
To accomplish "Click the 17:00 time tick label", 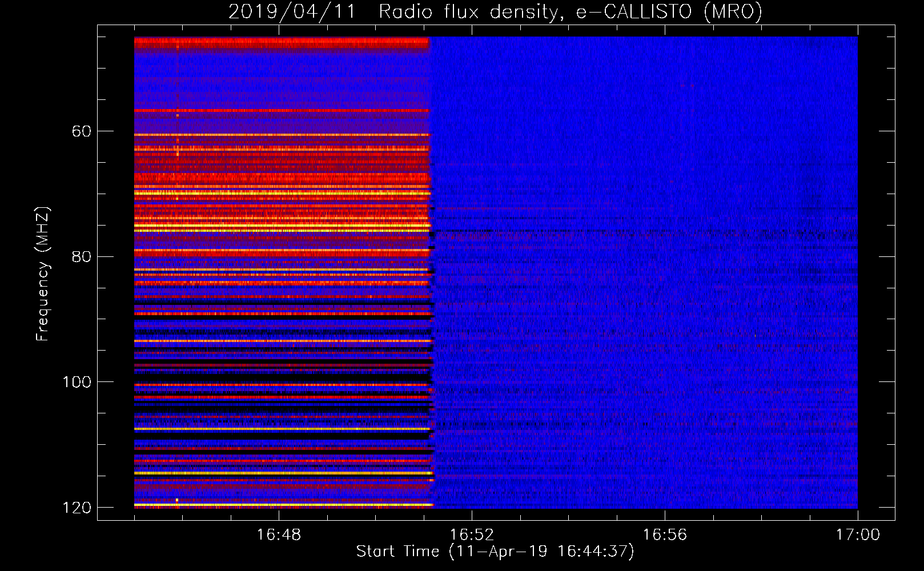I will [x=858, y=535].
